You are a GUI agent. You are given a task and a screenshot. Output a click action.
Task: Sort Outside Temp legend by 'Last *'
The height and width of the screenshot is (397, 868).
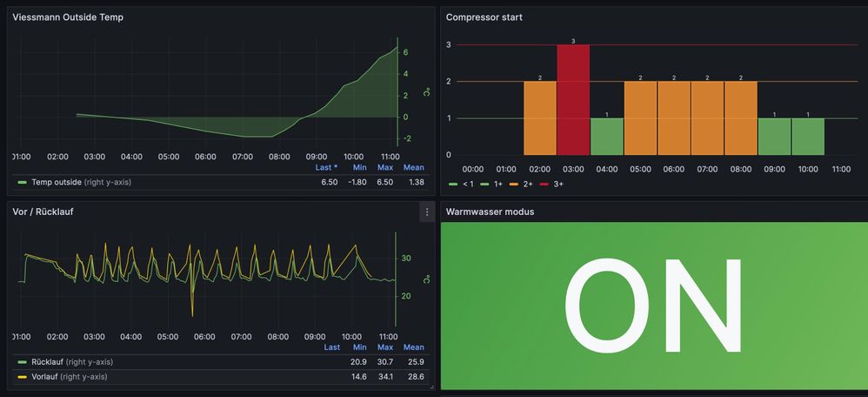tap(327, 167)
